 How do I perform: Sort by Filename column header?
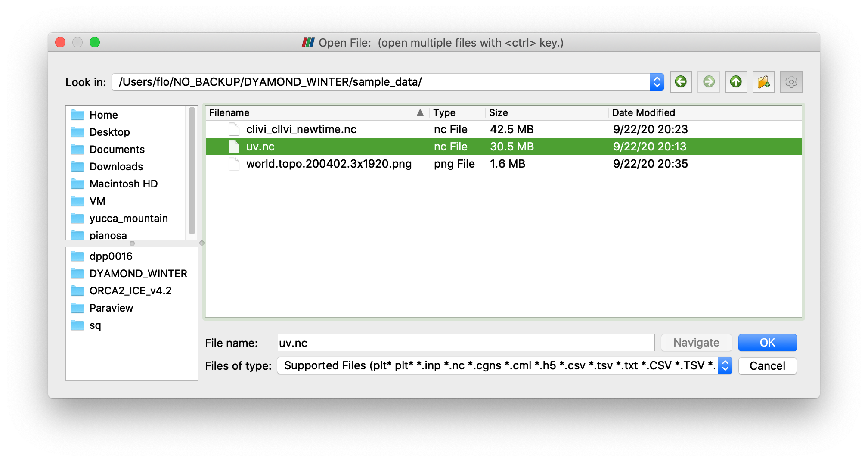317,112
